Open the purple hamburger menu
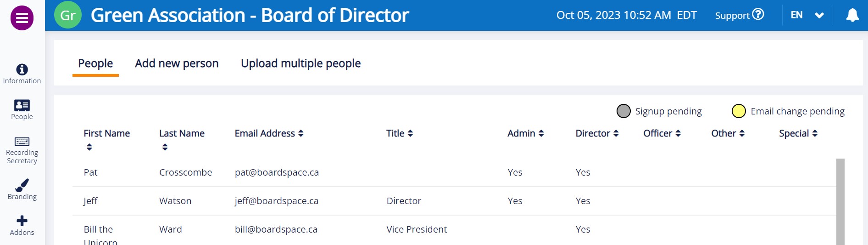Viewport: 868px width, 245px height. [x=22, y=18]
